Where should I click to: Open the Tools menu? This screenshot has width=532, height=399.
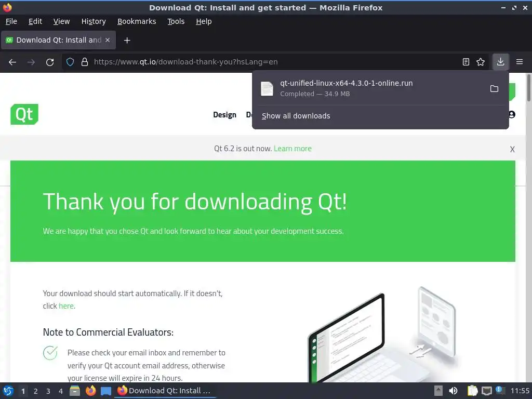coord(176,21)
